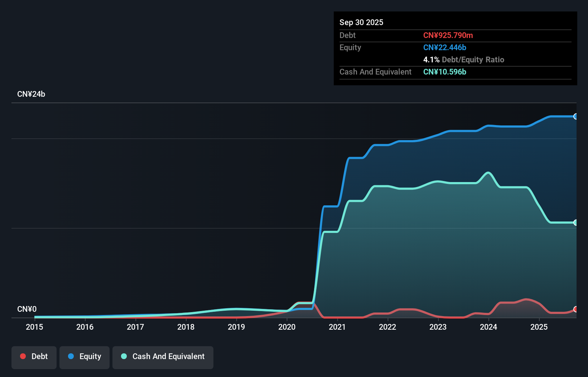
Task: Click the red Debt legend dot
Action: coord(23,356)
